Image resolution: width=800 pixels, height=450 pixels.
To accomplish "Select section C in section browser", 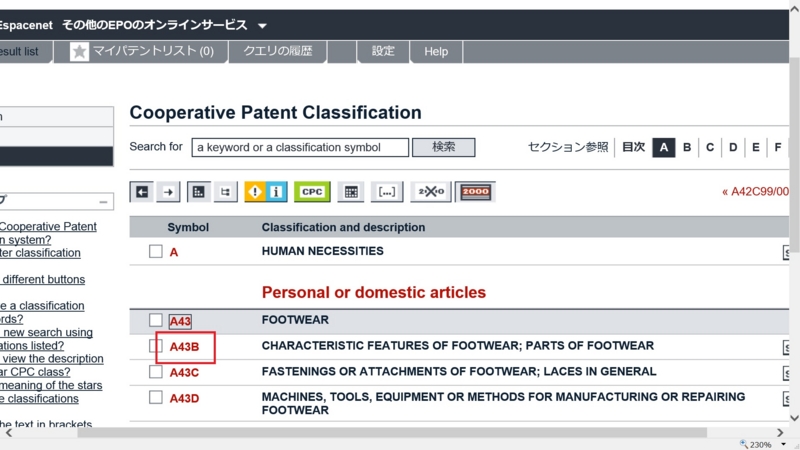I will pos(710,147).
